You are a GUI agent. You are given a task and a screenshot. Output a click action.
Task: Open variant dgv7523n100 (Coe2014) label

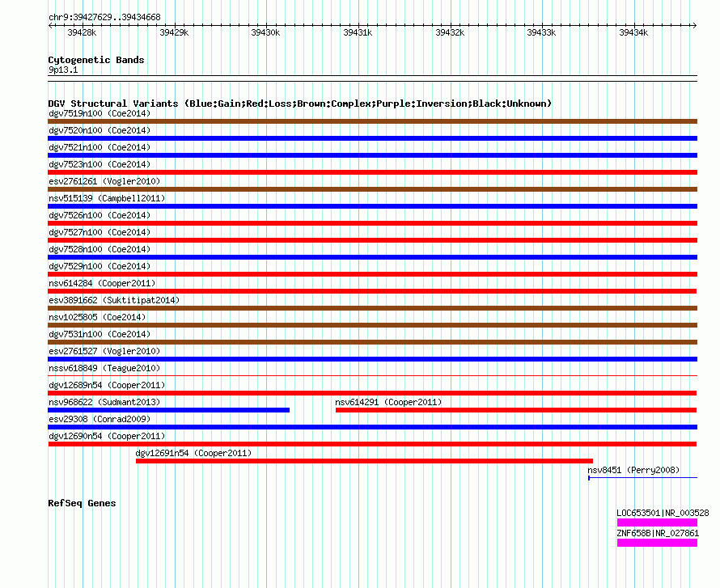(x=100, y=164)
